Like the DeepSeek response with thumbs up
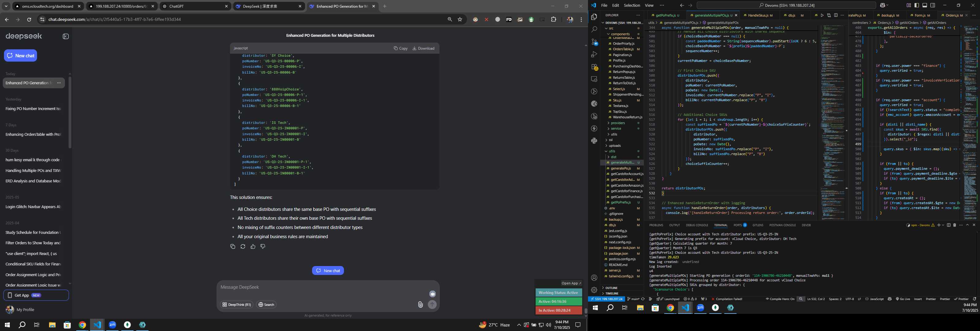The width and height of the screenshot is (980, 331). (x=253, y=246)
